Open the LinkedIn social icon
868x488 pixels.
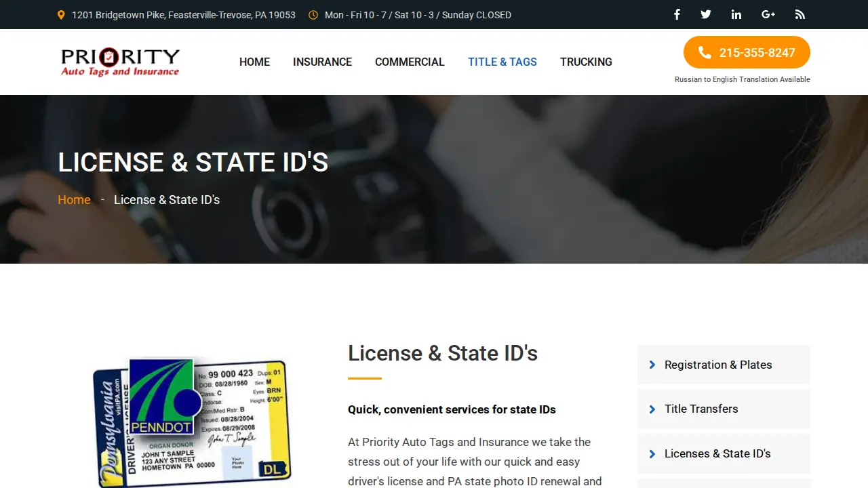point(736,14)
